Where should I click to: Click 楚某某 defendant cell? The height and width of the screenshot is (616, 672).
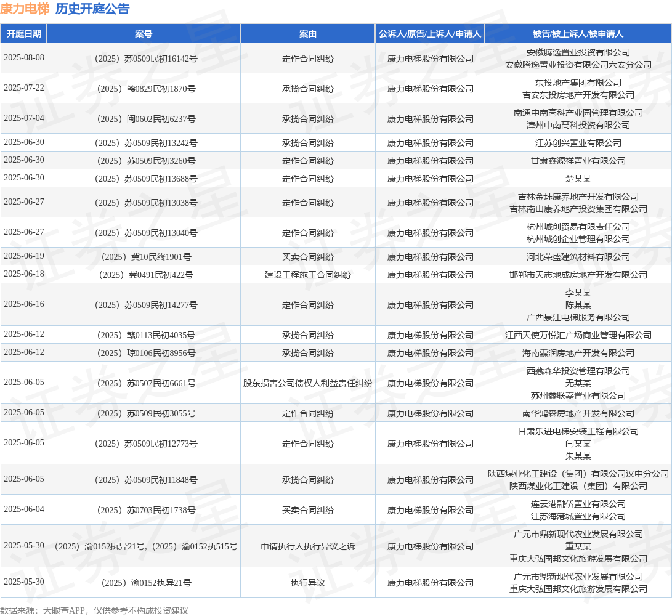(x=578, y=179)
